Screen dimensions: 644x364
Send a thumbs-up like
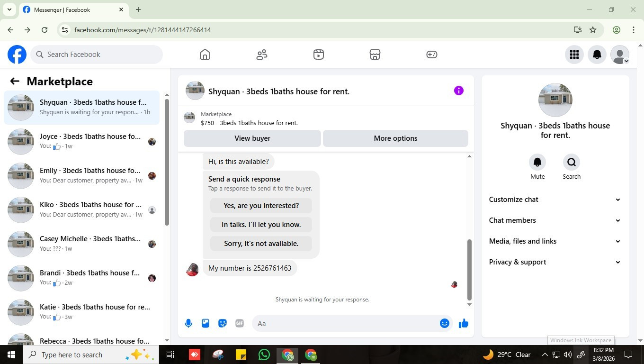(x=464, y=323)
